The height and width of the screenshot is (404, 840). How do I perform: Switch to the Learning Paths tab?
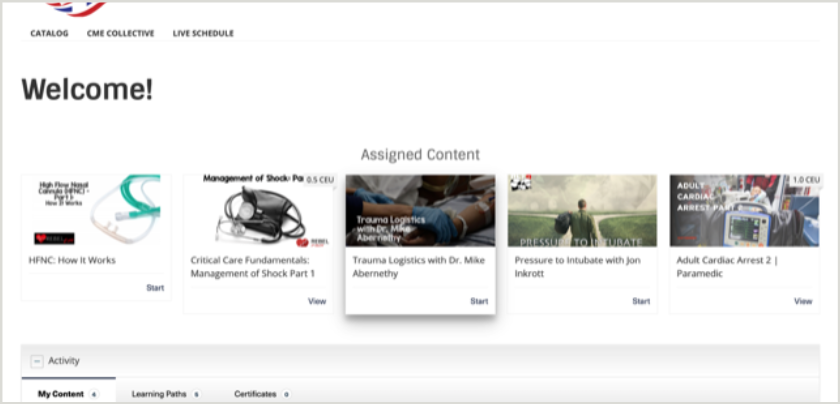(x=160, y=394)
